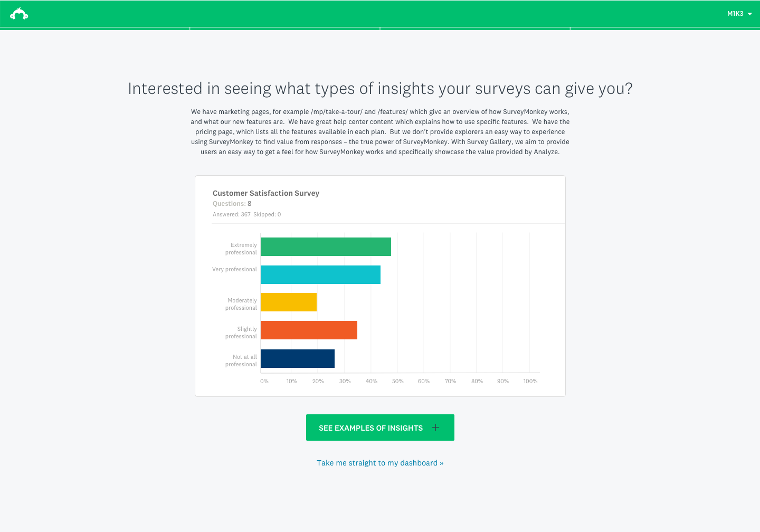
Task: Click the Questions: 8 label
Action: click(232, 204)
